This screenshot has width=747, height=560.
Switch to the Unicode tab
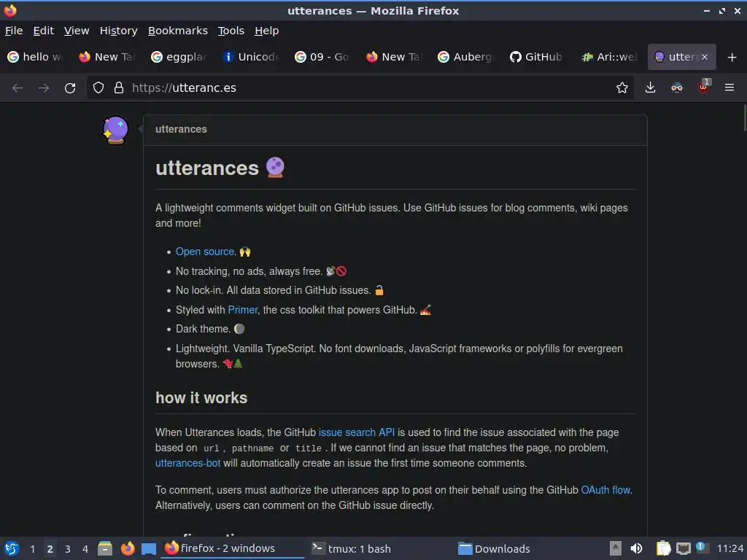pos(251,57)
